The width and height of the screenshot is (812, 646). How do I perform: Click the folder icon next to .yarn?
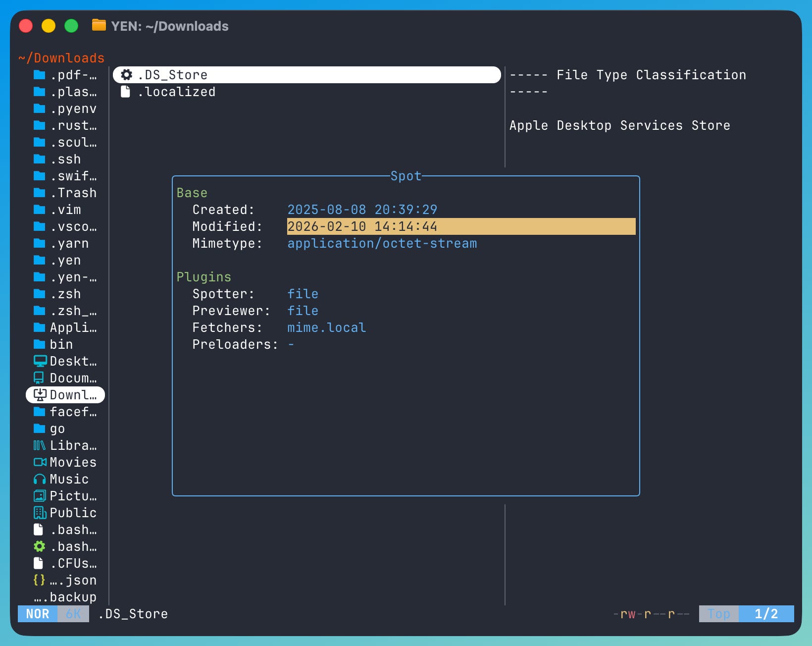point(40,243)
